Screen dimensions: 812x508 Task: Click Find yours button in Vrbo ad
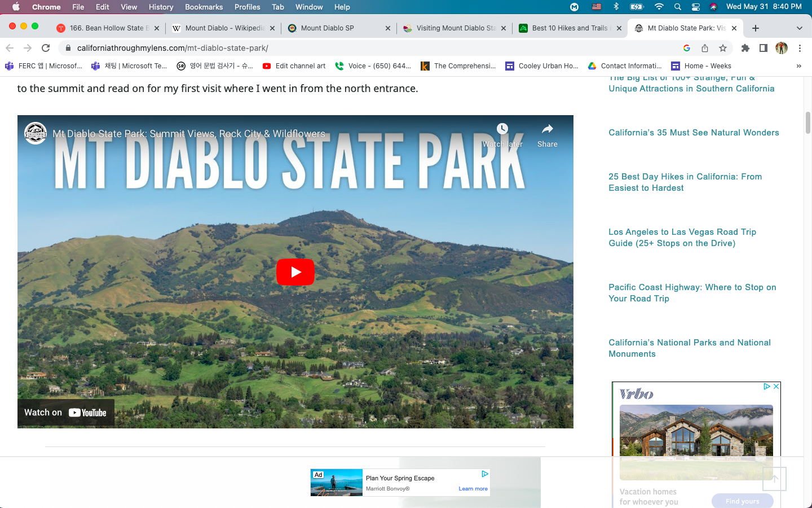(x=742, y=501)
